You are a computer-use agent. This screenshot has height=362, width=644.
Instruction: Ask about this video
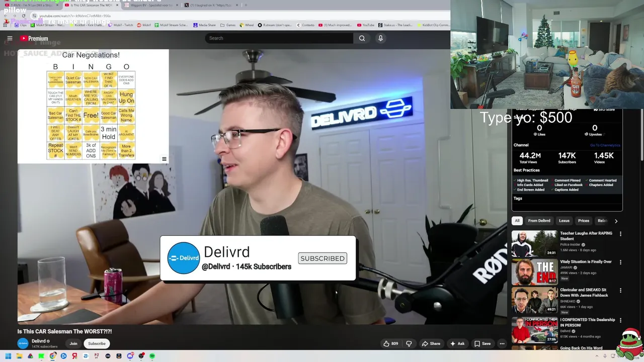pyautogui.click(x=457, y=343)
